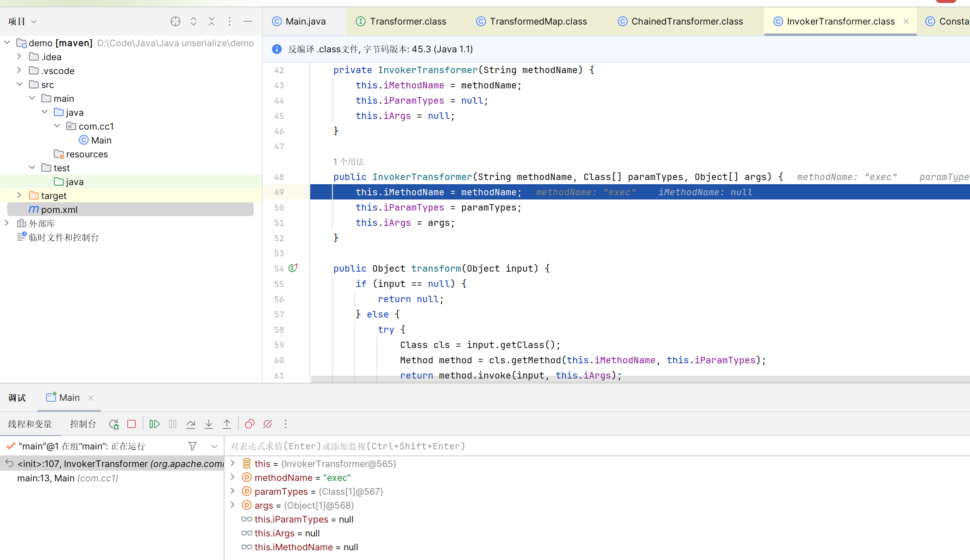Viewport: 970px width, 560px height.
Task: Click the thread filter icon
Action: click(193, 446)
